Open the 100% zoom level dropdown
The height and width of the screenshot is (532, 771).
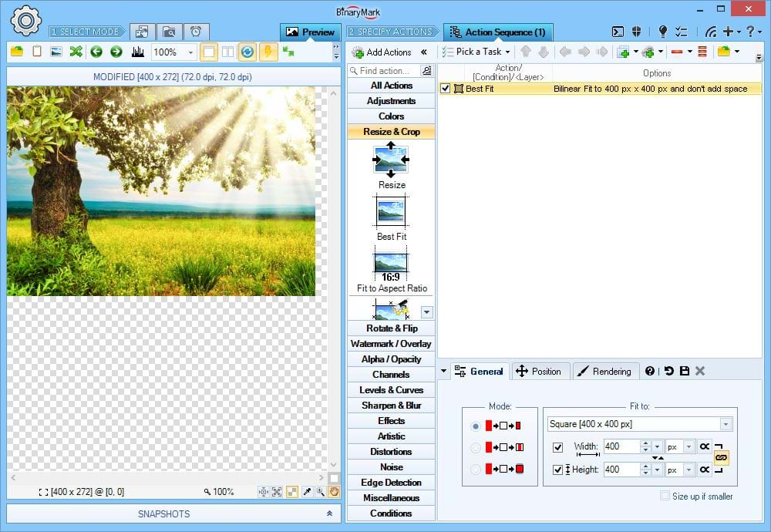[x=190, y=52]
